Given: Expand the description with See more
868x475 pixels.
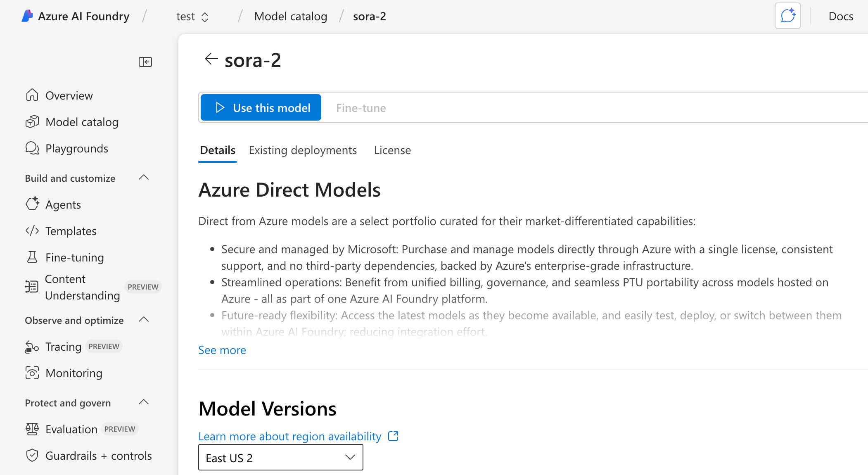Looking at the screenshot, I should 222,350.
